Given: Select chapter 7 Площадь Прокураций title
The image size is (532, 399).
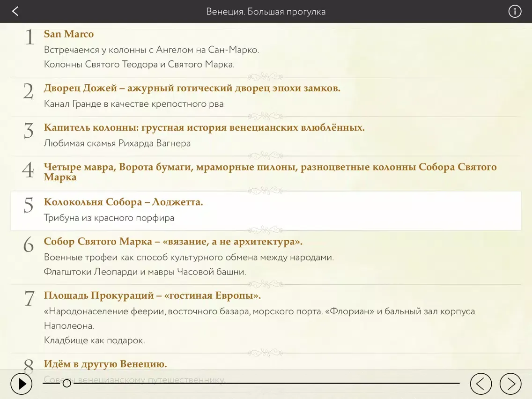Looking at the screenshot, I should click(152, 296).
